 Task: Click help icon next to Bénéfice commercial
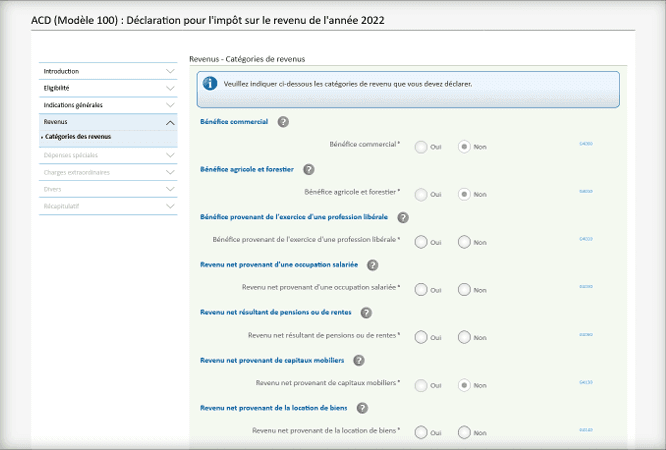[283, 122]
